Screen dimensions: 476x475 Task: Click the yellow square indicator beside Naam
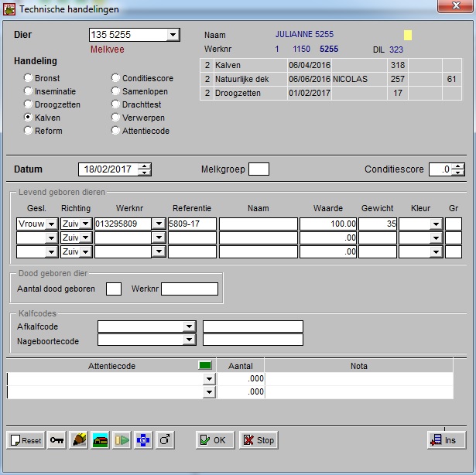pyautogui.click(x=408, y=36)
